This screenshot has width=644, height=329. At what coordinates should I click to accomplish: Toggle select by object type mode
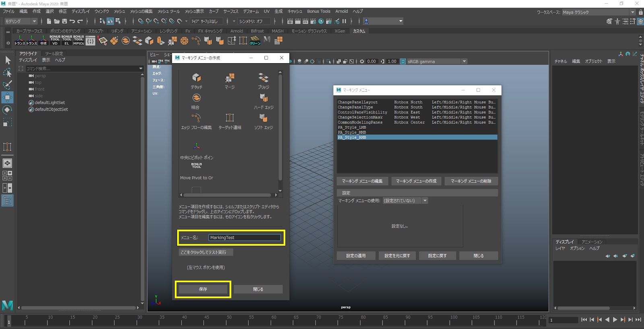(x=110, y=21)
